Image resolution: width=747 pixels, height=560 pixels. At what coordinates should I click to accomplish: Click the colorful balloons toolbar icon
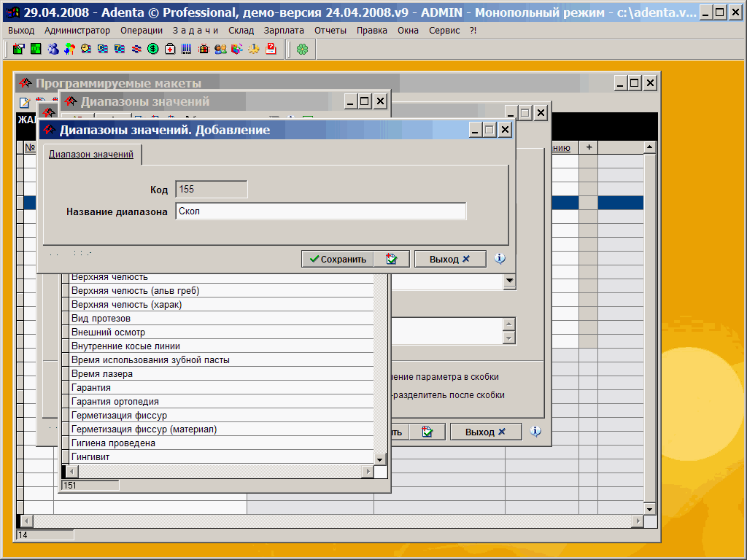pyautogui.click(x=69, y=49)
